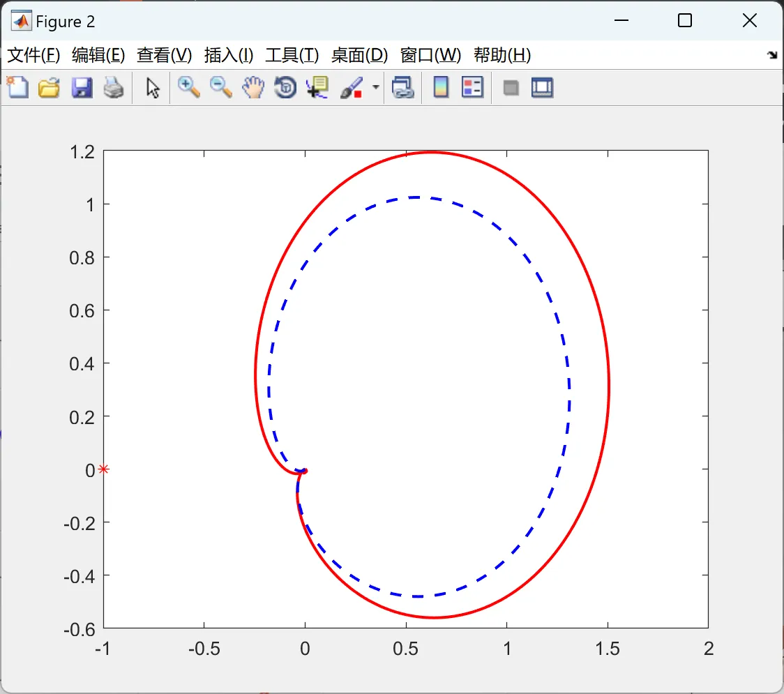Click the New Figure toolbar icon
Viewport: 784px width, 694px height.
[x=17, y=88]
